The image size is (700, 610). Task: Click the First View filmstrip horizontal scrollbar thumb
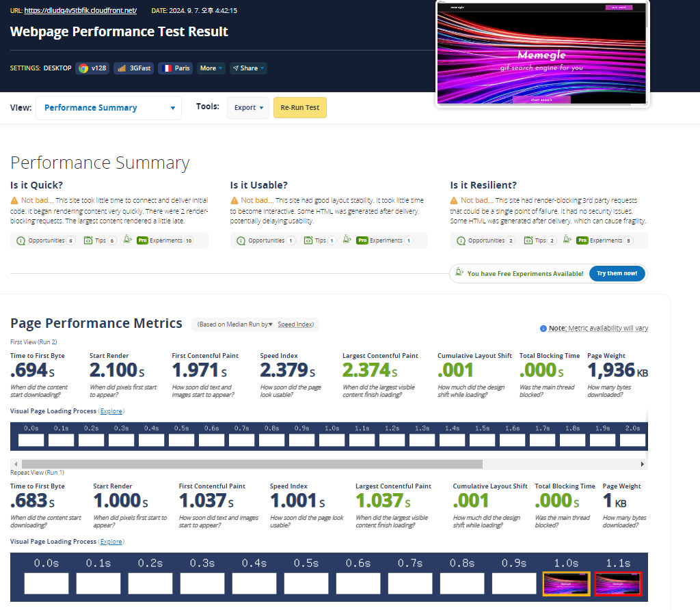(252, 464)
